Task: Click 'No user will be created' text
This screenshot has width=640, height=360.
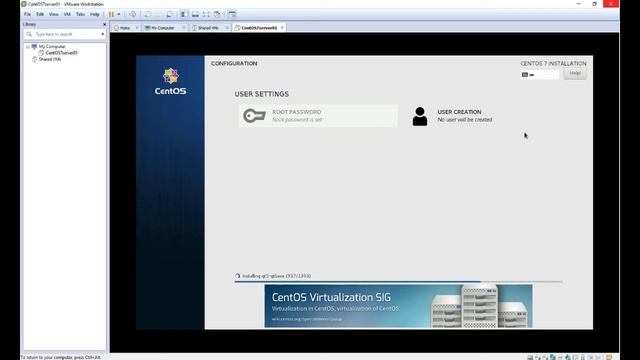Action: pyautogui.click(x=464, y=120)
